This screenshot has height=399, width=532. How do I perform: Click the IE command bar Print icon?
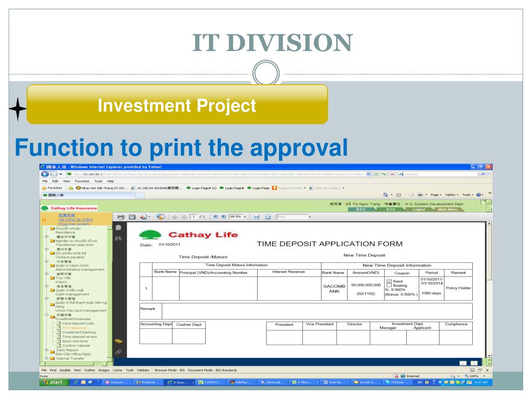[420, 195]
